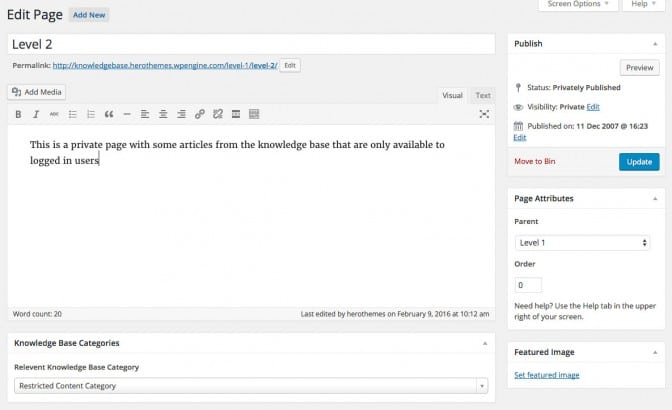
Task: Click the Order input field
Action: pos(528,285)
